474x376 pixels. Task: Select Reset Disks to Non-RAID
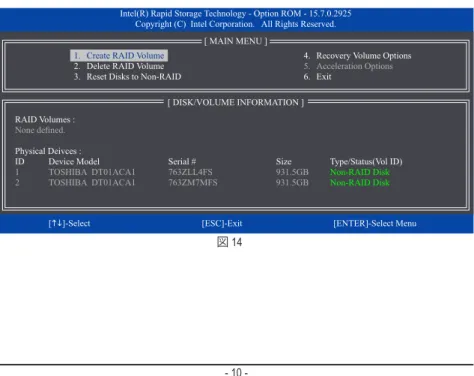pyautogui.click(x=127, y=77)
